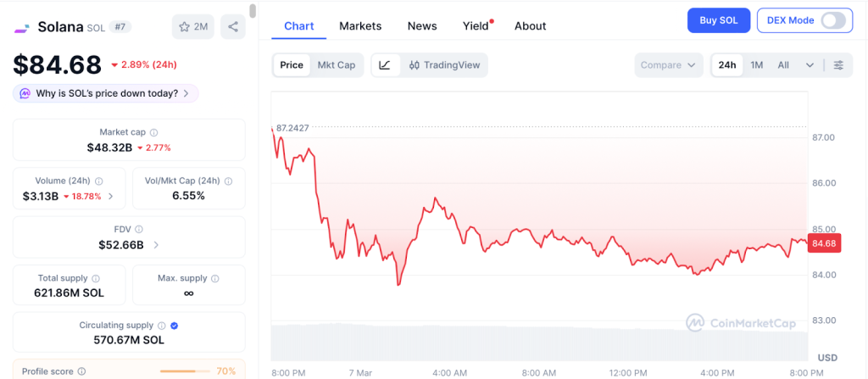Screen dimensions: 868x379
Task: Toggle the DEX Mode switch
Action: tap(834, 20)
